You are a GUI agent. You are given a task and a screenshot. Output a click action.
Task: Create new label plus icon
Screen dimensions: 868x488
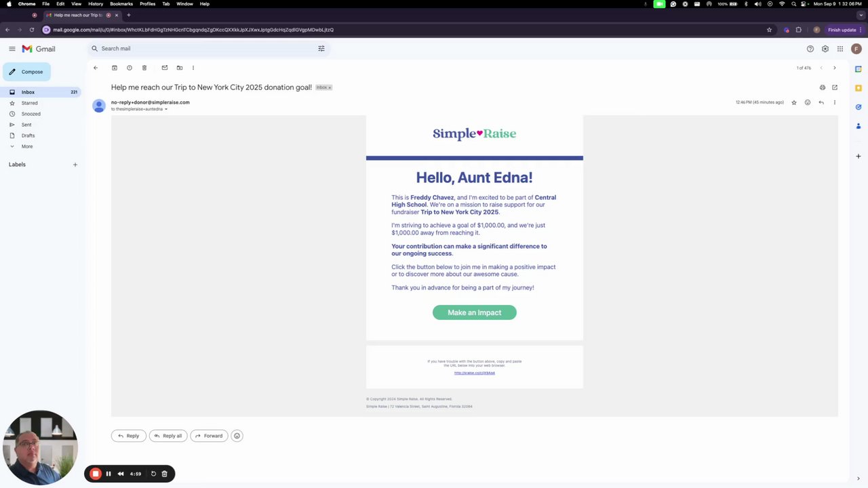pos(75,165)
